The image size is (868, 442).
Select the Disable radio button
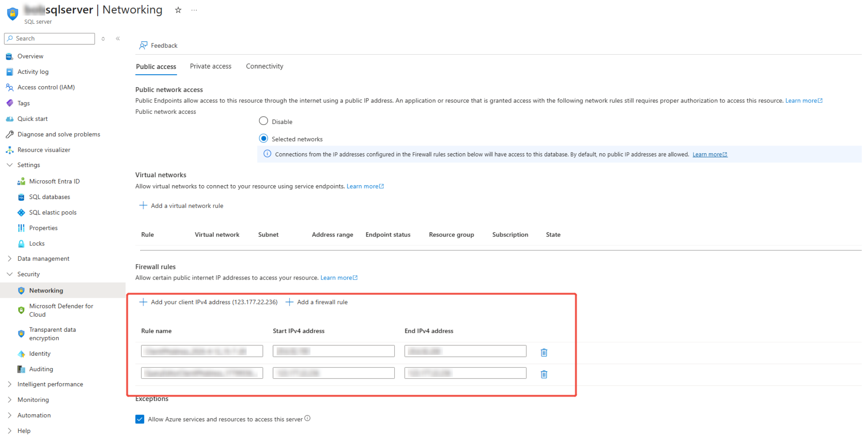coord(263,121)
